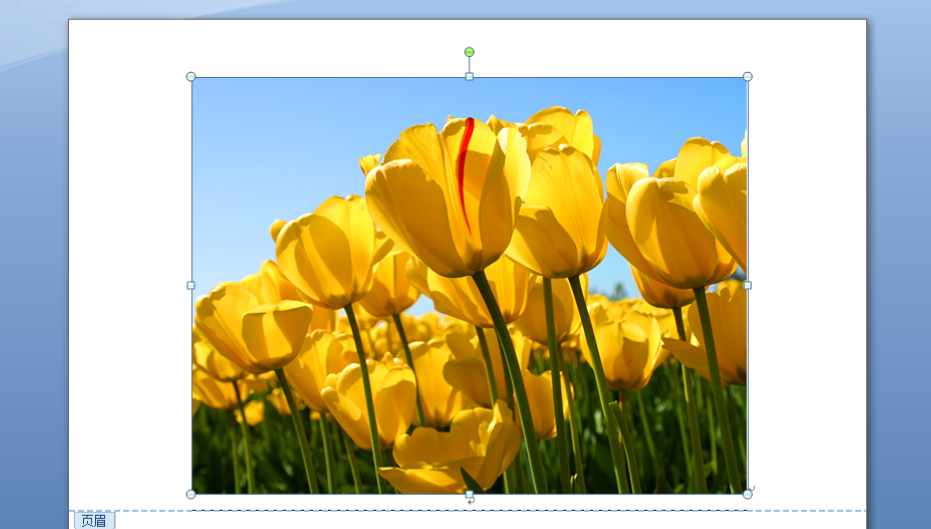Click the white page area above the picture
The height and width of the screenshot is (529, 931).
300,45
